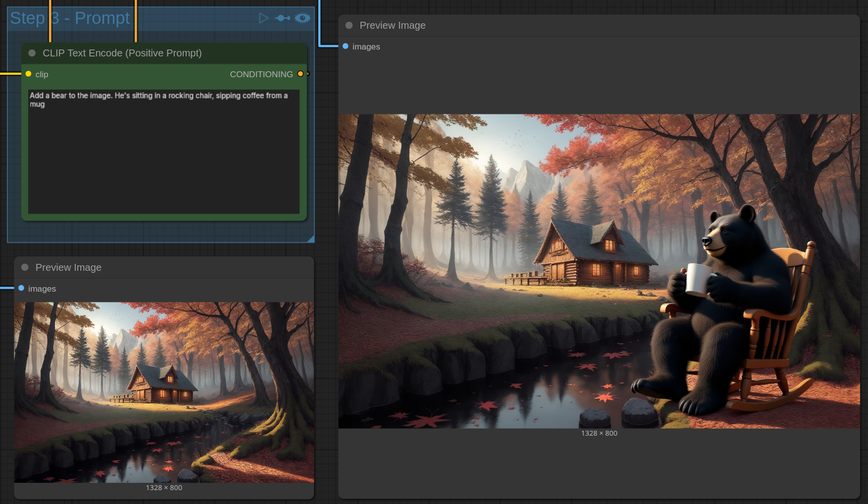Collapse the small Preview Image node dot
The image size is (868, 504).
pyautogui.click(x=25, y=267)
